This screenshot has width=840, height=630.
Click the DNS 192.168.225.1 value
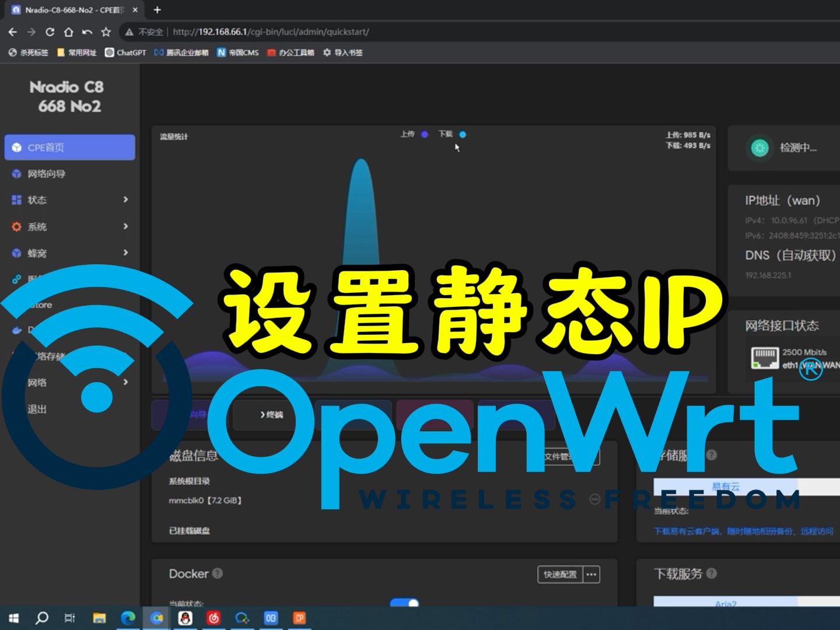pyautogui.click(x=768, y=275)
